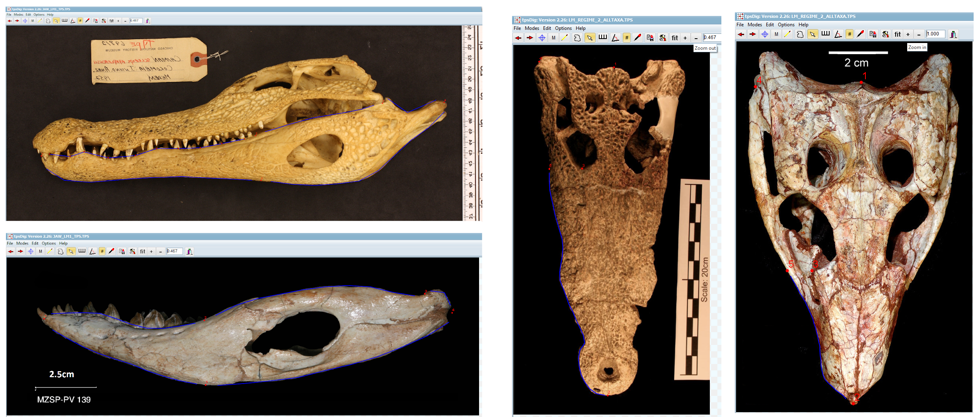
Task: Click the exit door icon in 2 cm skull window
Action: (x=953, y=34)
